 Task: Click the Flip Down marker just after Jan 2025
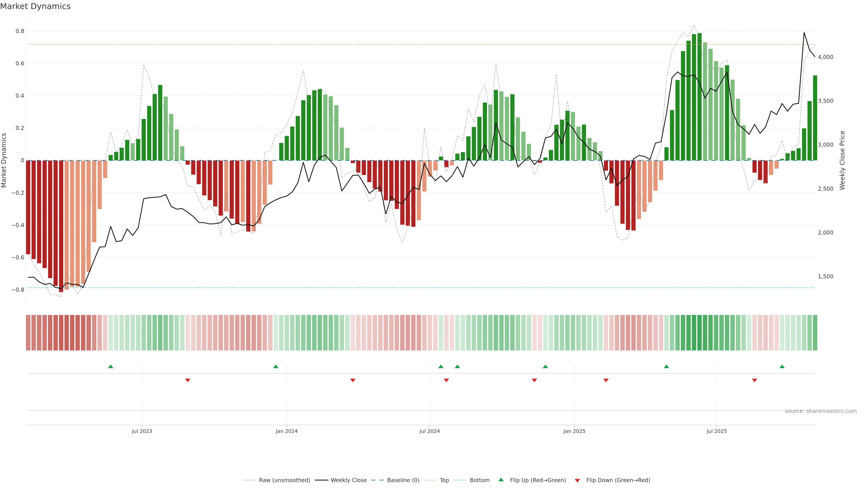pyautogui.click(x=606, y=380)
